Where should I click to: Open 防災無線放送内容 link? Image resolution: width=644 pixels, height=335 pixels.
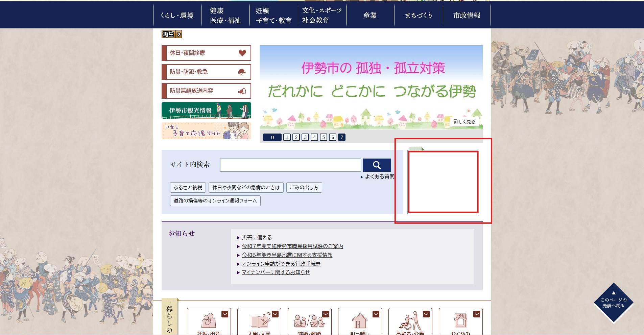pos(206,91)
